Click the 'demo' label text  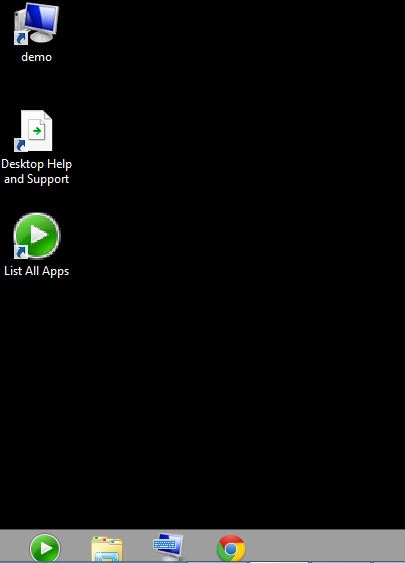point(36,57)
